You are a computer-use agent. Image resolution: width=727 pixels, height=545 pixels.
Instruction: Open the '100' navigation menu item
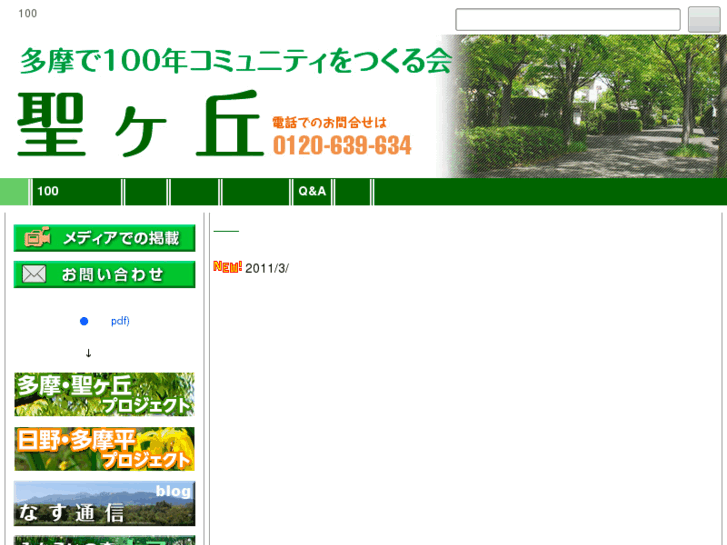pyautogui.click(x=77, y=191)
